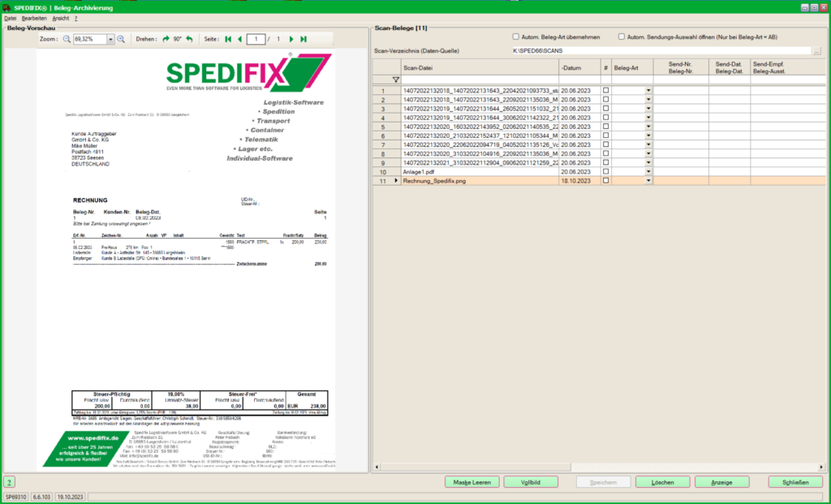
Task: Jump to first page of document
Action: tap(228, 39)
